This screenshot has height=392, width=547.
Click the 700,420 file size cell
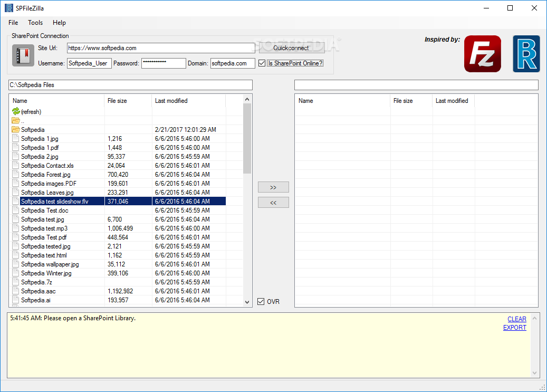click(118, 175)
